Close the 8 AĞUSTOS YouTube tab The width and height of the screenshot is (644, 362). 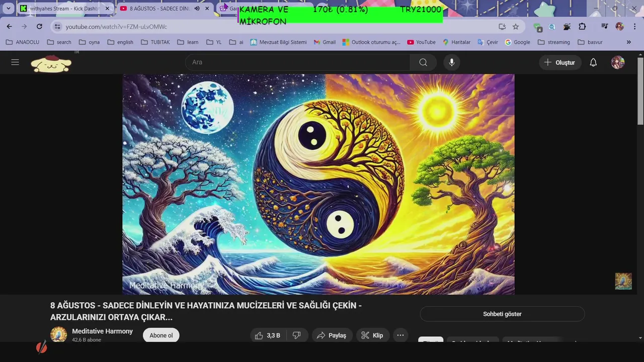207,9
